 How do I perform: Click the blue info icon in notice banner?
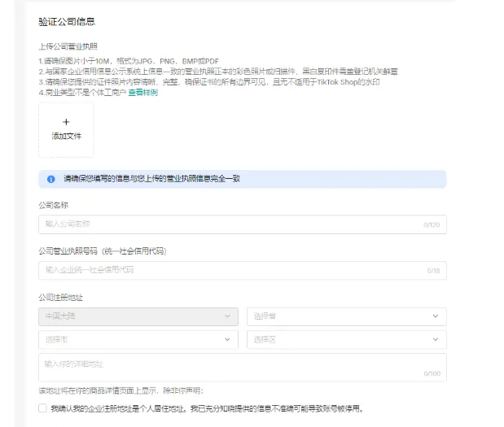(x=50, y=179)
